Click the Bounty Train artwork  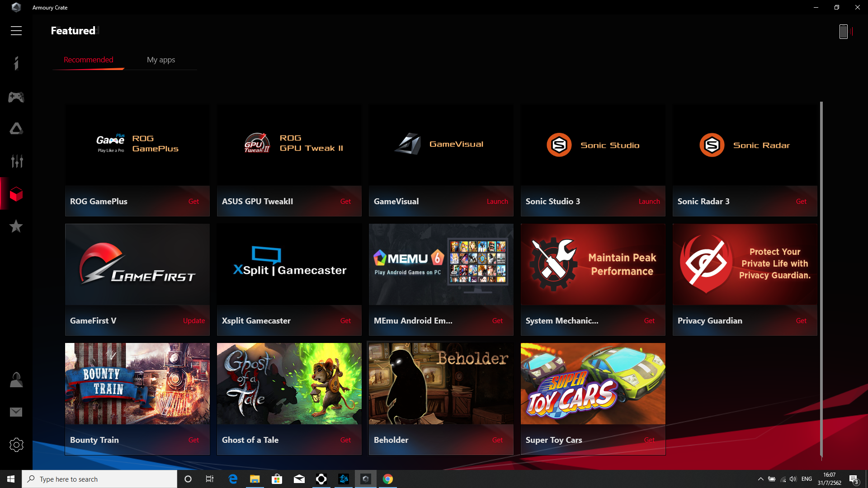pyautogui.click(x=137, y=384)
